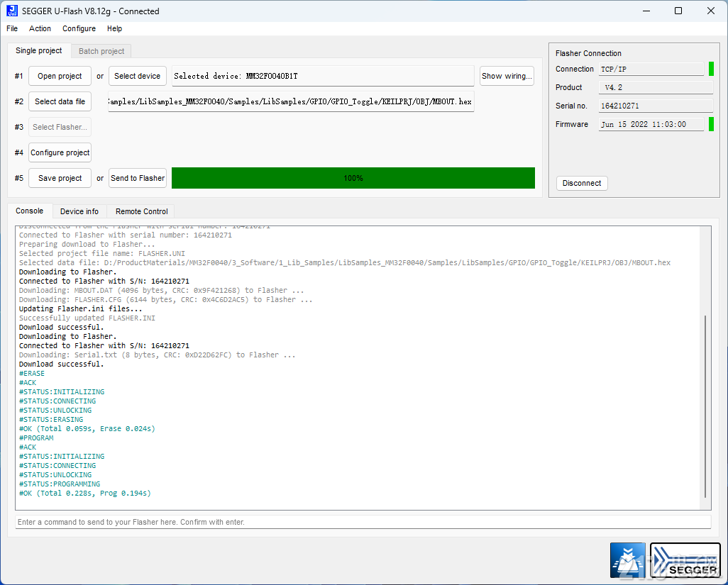Click the U-Flash app icon in title bar
Viewport: 728px width, 585px height.
pos(12,11)
